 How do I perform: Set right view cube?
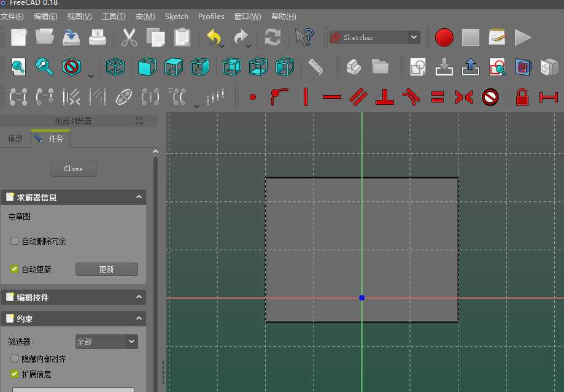[200, 67]
